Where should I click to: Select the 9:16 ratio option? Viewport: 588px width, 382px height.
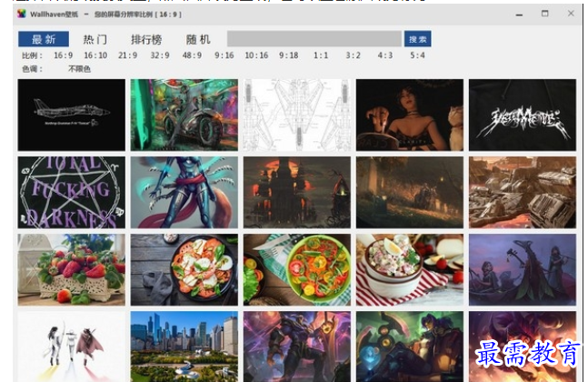click(x=224, y=55)
